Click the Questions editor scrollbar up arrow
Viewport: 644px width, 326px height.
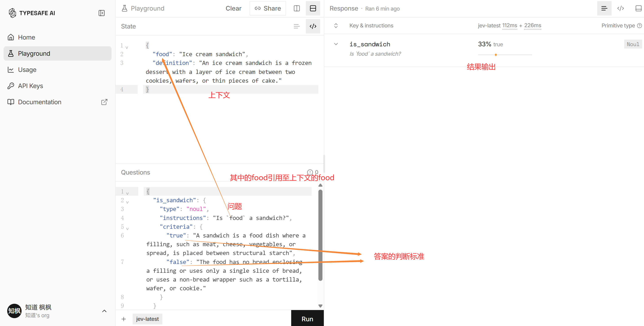[320, 185]
